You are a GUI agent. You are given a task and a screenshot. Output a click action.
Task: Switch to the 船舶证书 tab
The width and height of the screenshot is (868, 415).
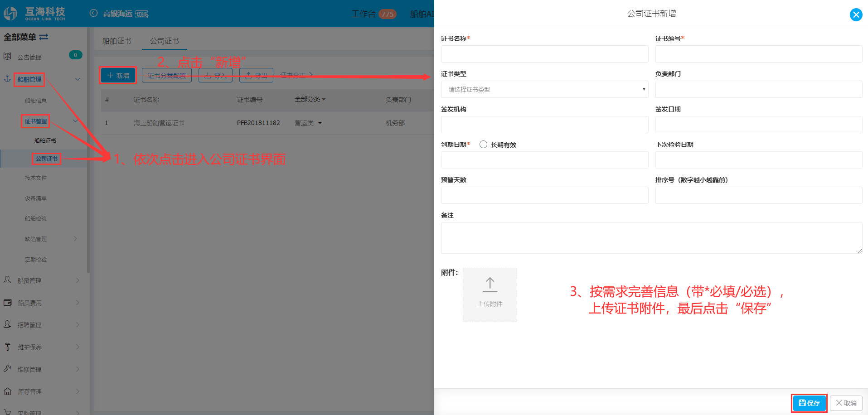coord(116,41)
